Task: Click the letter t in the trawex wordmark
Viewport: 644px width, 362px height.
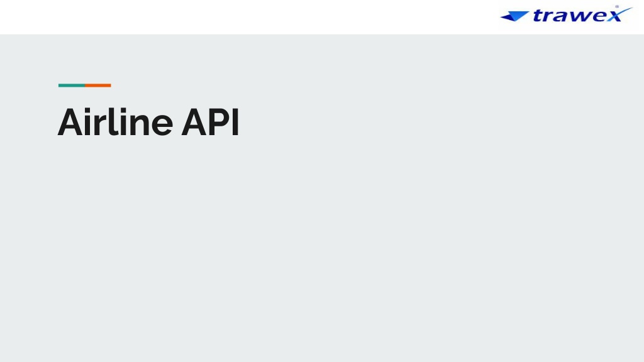Action: (x=538, y=15)
